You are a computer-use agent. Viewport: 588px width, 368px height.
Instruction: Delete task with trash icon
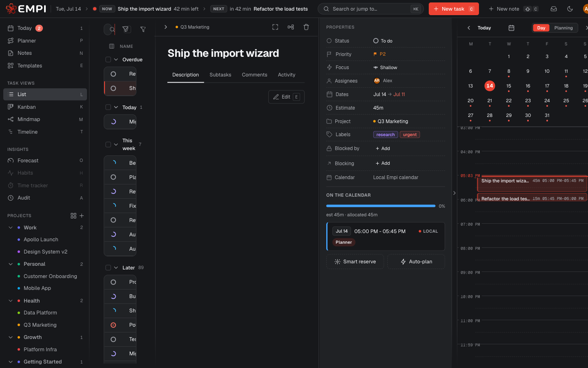306,27
